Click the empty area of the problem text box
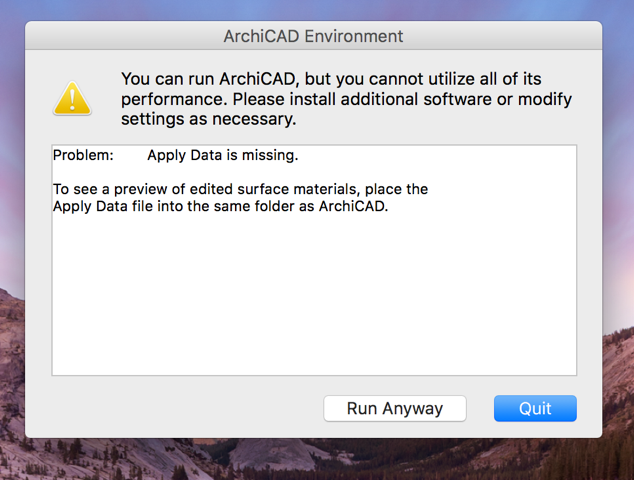 point(313,300)
